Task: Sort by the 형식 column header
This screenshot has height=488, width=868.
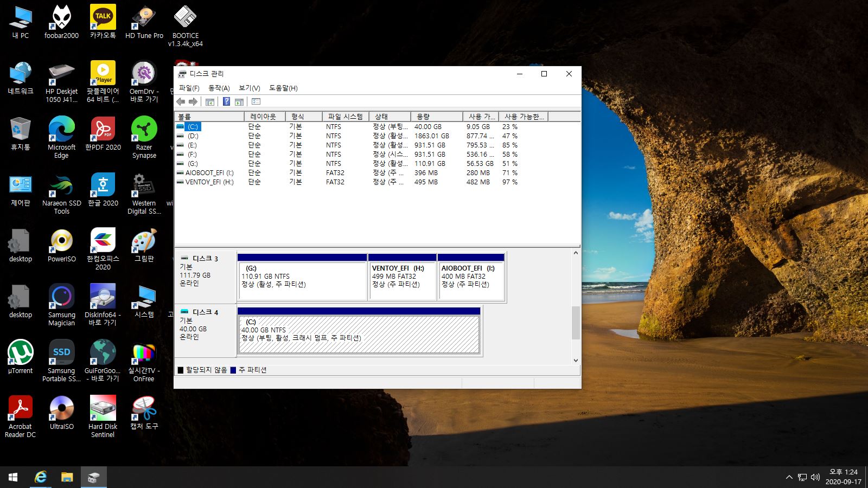Action: pyautogui.click(x=304, y=117)
